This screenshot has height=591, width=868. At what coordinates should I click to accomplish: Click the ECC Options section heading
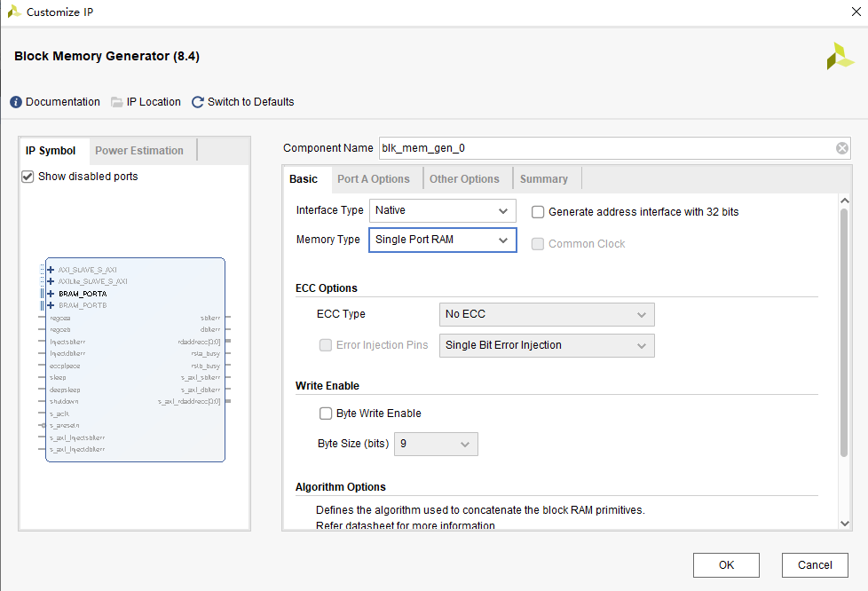point(327,288)
